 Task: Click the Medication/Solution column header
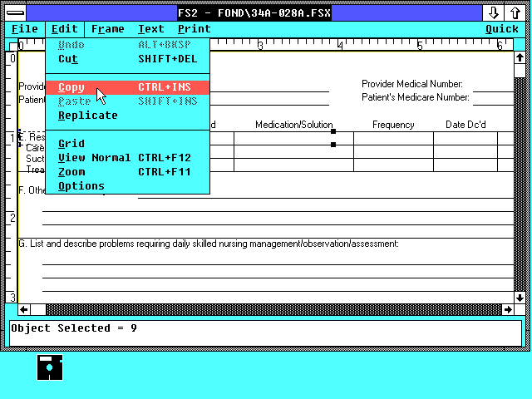click(x=293, y=125)
